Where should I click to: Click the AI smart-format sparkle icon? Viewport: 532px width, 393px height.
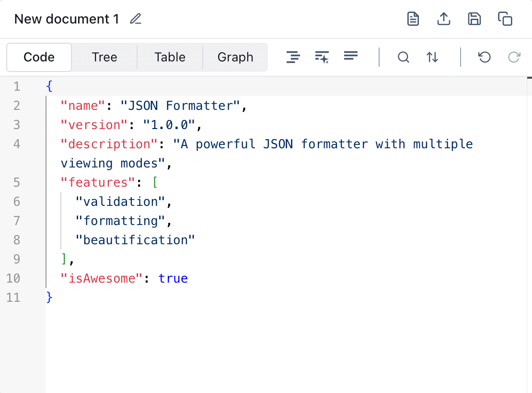tap(322, 57)
